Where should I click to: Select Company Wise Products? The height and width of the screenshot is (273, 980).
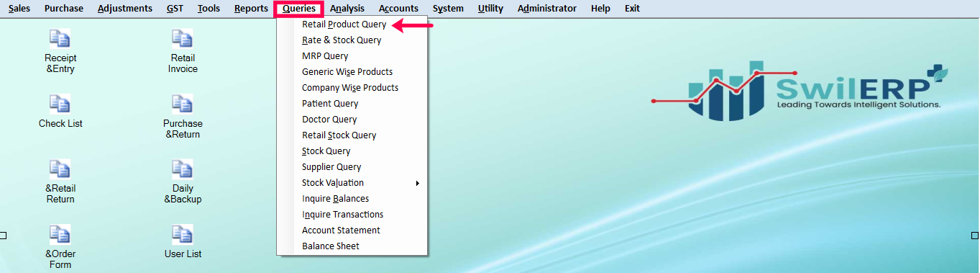[352, 88]
